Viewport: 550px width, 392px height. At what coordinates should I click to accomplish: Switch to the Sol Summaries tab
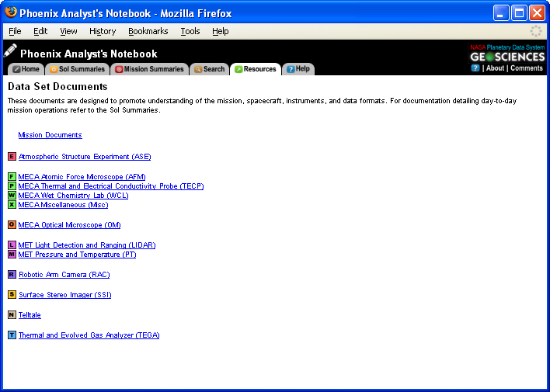(77, 69)
